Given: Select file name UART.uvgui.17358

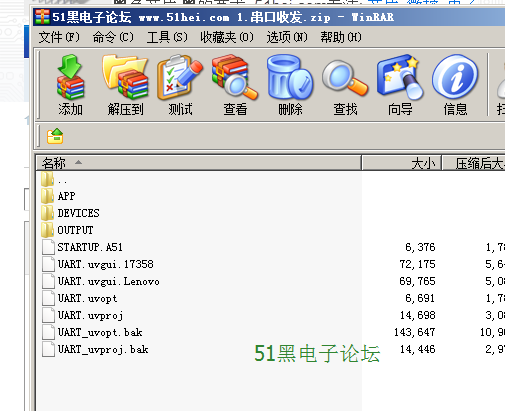Looking at the screenshot, I should 105,264.
